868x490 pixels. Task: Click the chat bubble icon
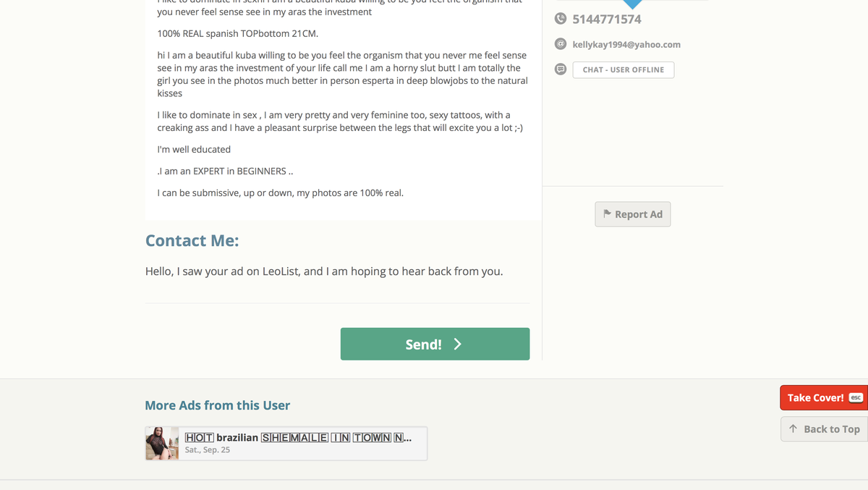coord(561,69)
